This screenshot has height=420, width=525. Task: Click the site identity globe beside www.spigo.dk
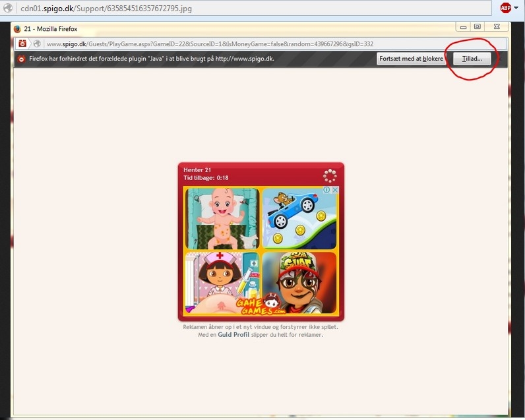(x=38, y=44)
